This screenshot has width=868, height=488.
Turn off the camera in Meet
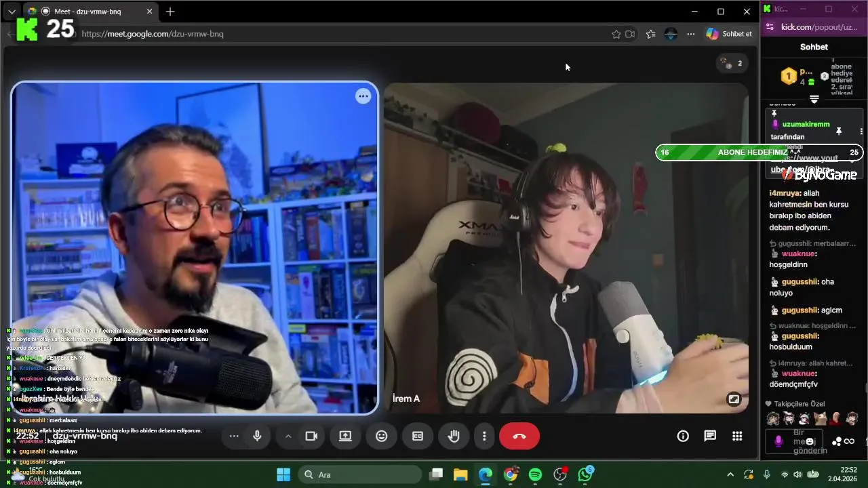311,436
